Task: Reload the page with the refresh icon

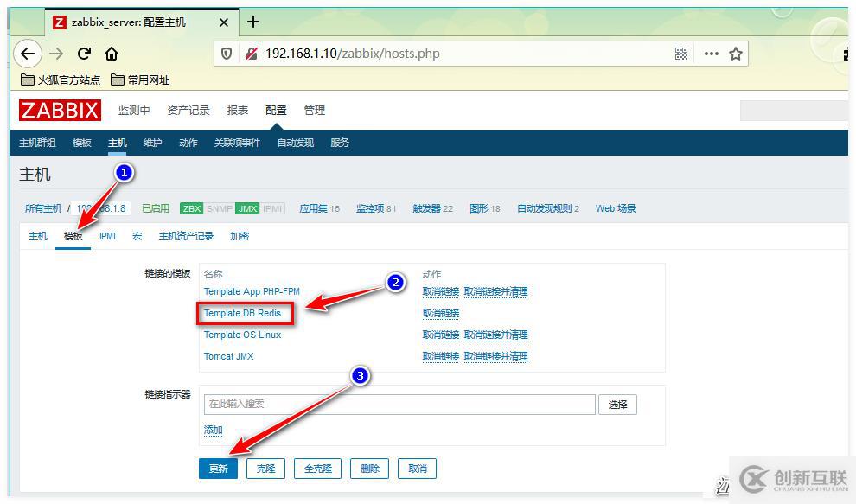Action: 83,54
